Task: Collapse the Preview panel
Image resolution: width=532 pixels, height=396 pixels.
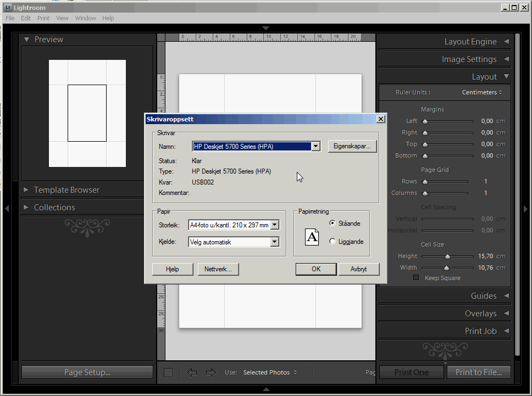Action: [26, 40]
